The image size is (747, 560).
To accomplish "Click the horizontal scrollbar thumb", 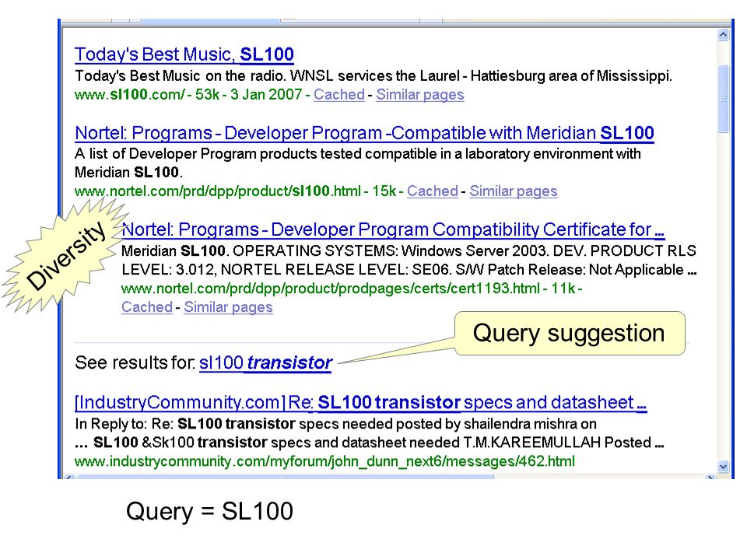I will 285,476.
